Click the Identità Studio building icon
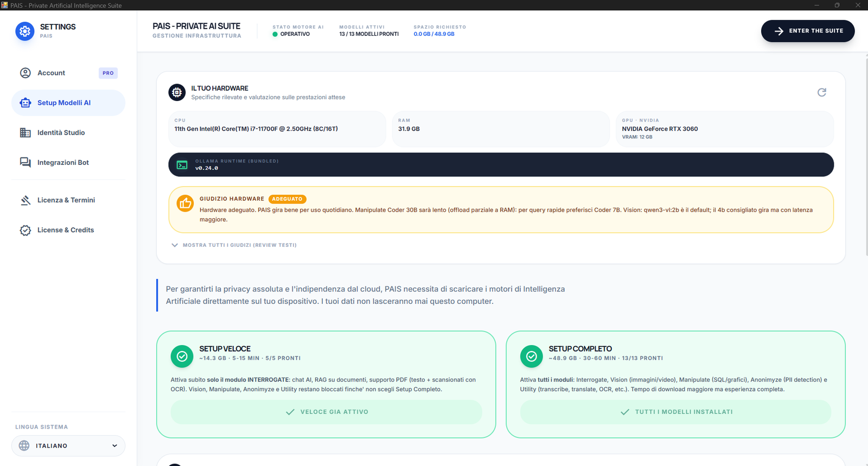868x466 pixels. 25,133
